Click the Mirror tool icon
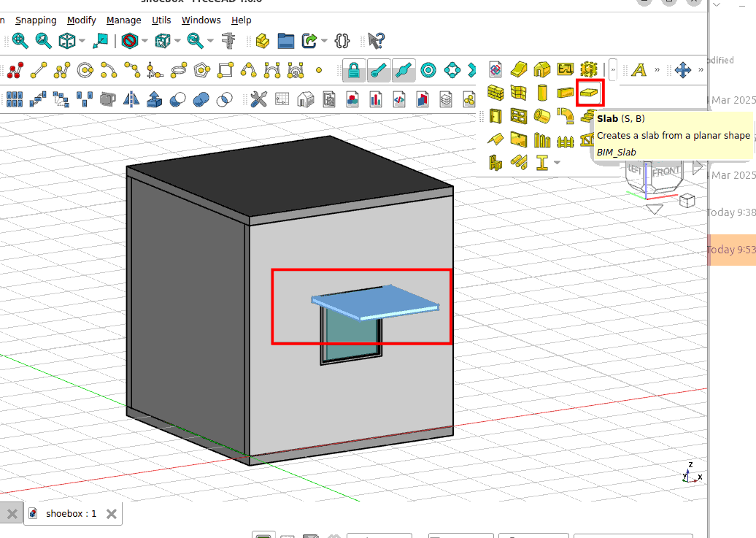756x538 pixels. pyautogui.click(x=131, y=99)
